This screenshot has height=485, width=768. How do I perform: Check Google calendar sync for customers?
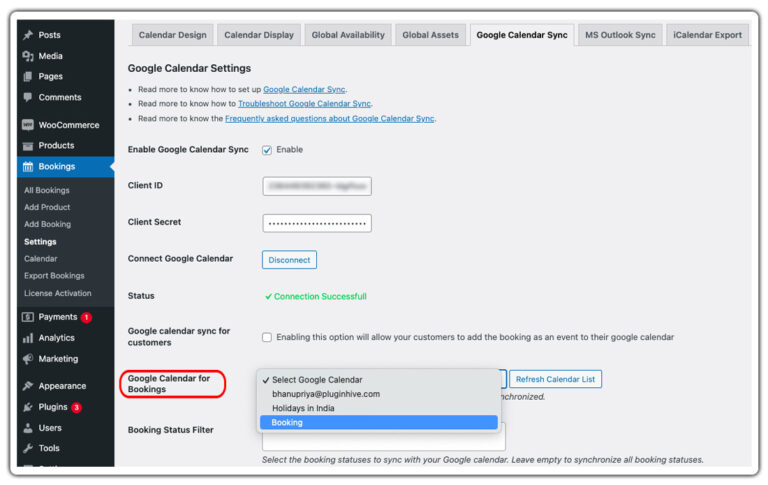[267, 337]
